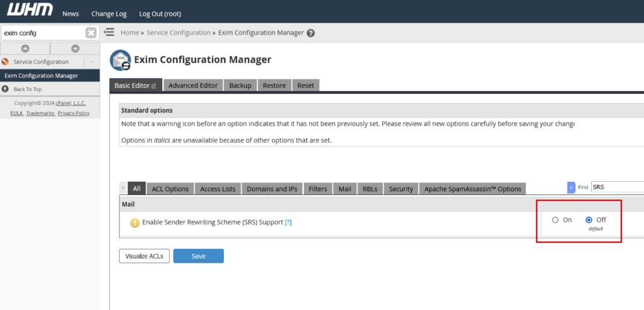Open the help icon beside the breadcrumb
This screenshot has height=310, width=644.
tap(311, 33)
